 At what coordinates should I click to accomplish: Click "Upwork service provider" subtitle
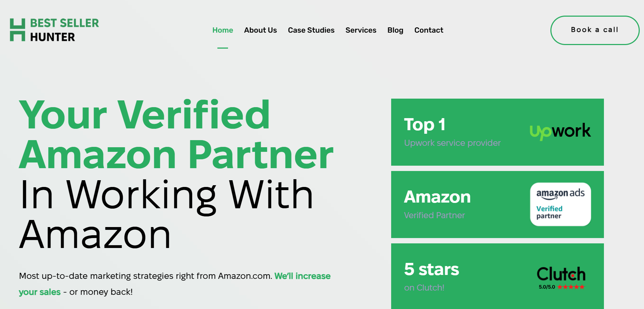pyautogui.click(x=452, y=143)
